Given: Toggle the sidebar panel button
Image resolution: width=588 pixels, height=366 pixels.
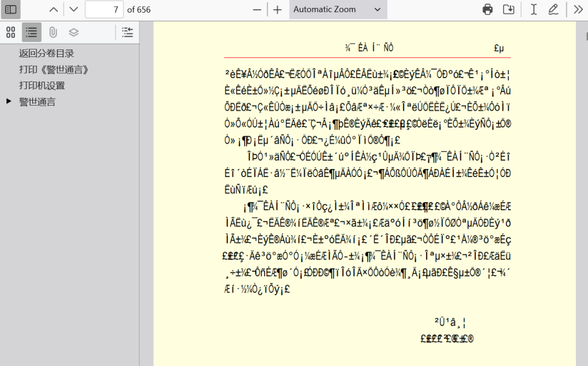Looking at the screenshot, I should pos(10,9).
